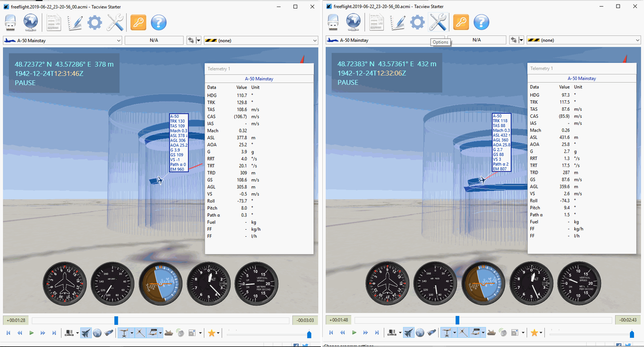This screenshot has width=644, height=347.
Task: Open the blue help question icon, right window
Action: coord(481,22)
